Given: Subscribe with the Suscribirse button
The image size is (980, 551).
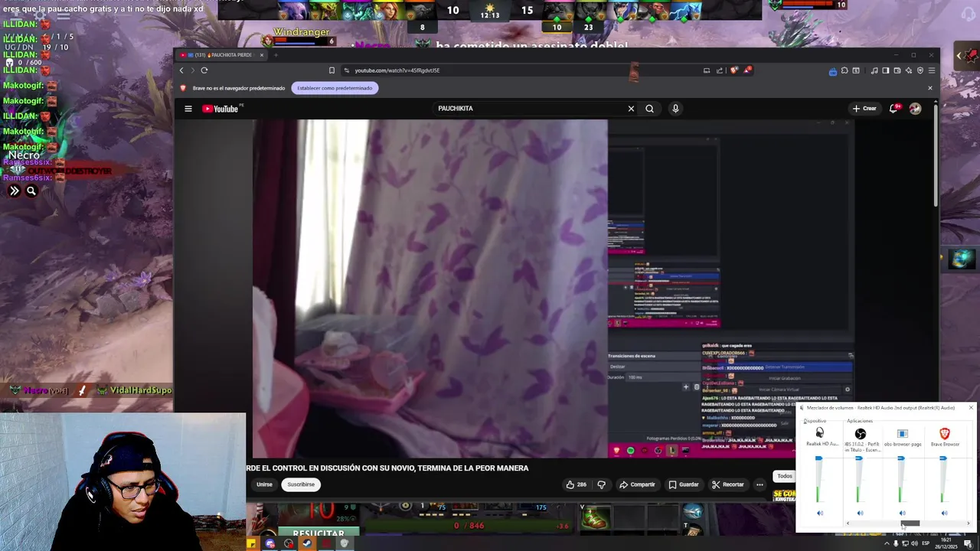Looking at the screenshot, I should [301, 484].
